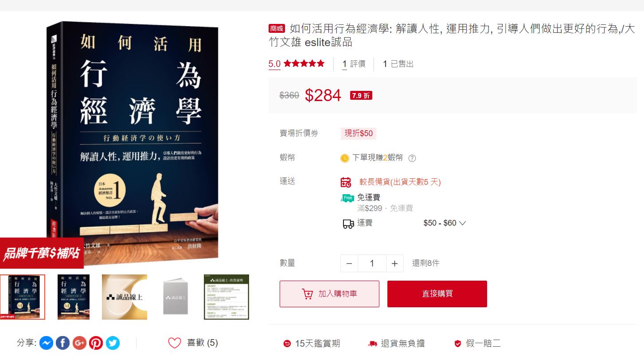Screen dimensions: 644x360
Task: Share via Facebook Messenger icon
Action: pyautogui.click(x=47, y=343)
